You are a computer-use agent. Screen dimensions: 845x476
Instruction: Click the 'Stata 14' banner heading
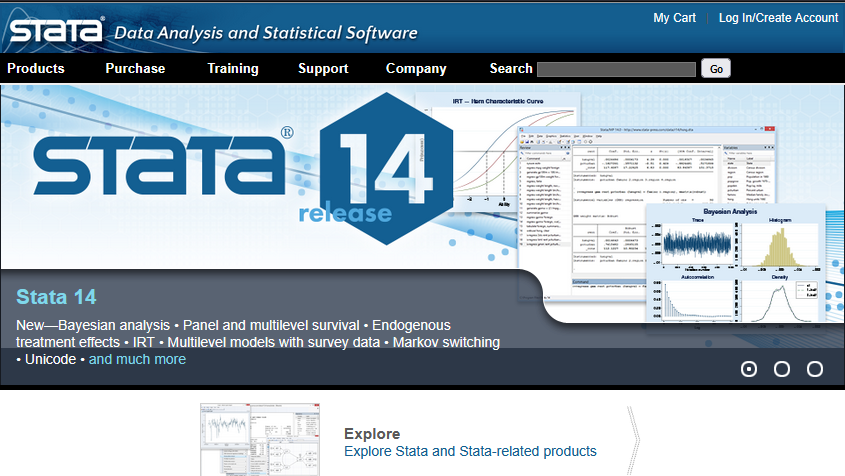coord(56,297)
